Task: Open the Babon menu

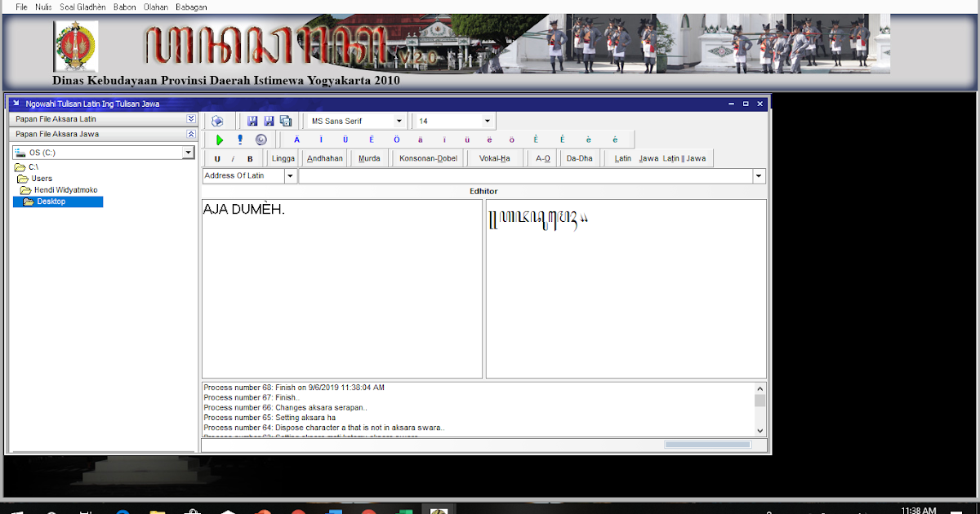Action: pyautogui.click(x=124, y=7)
